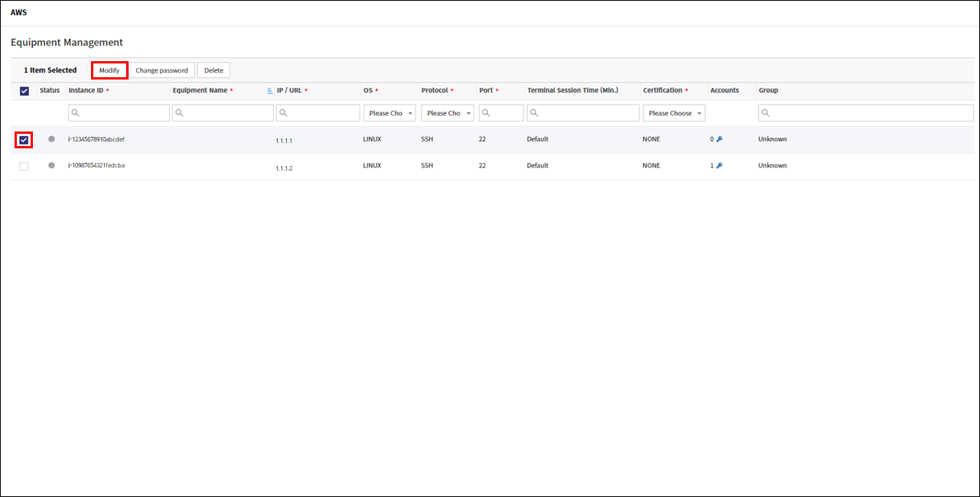This screenshot has height=497, width=980.
Task: Click the Equipment Name search field
Action: pos(223,113)
